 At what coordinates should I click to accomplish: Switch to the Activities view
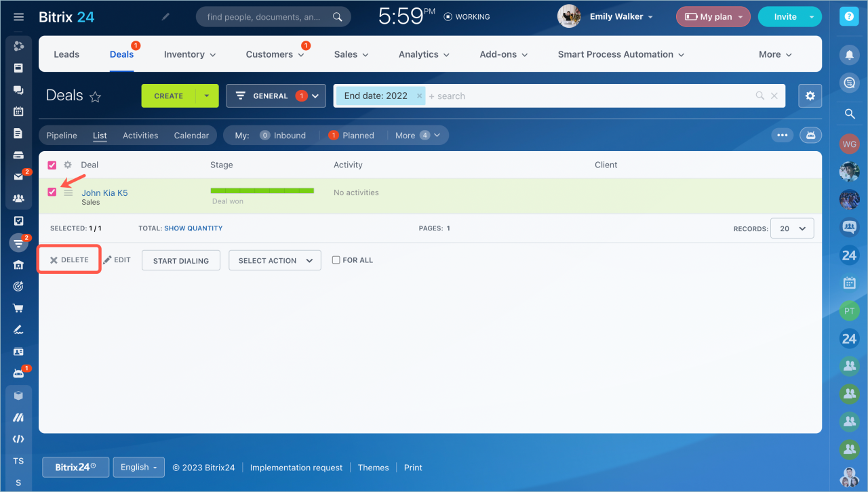(x=140, y=136)
